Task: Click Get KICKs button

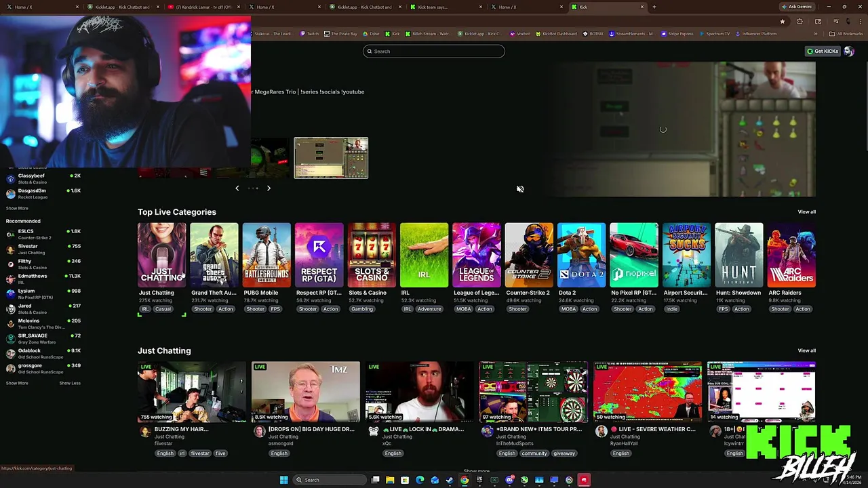Action: click(x=823, y=52)
